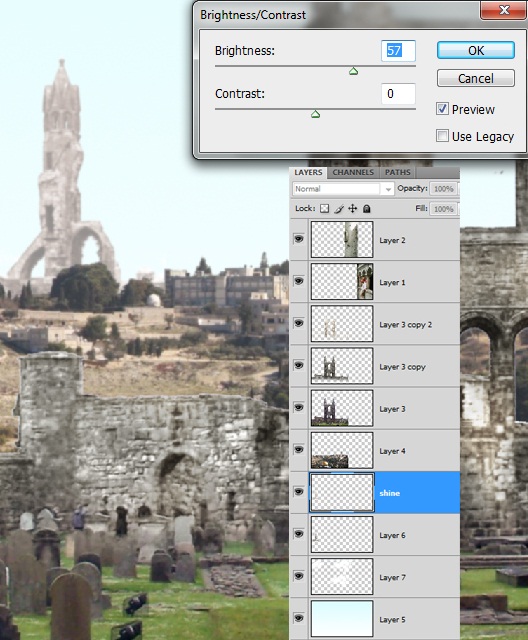Screen dimensions: 528x640
Task: Hide Layer 2 with its eye icon
Action: [x=299, y=239]
